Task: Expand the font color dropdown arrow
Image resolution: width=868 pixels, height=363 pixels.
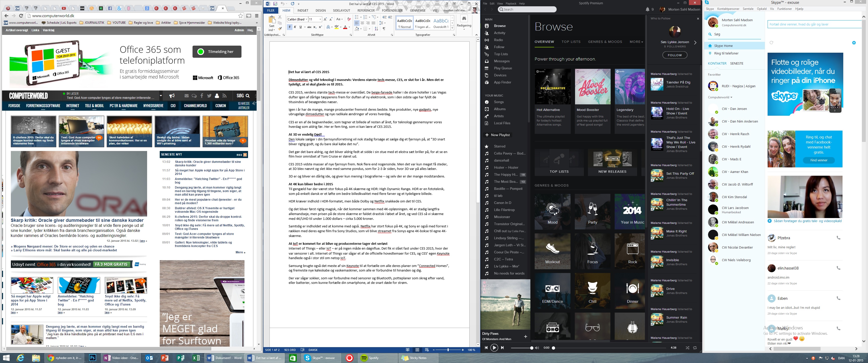Action: tap(349, 27)
